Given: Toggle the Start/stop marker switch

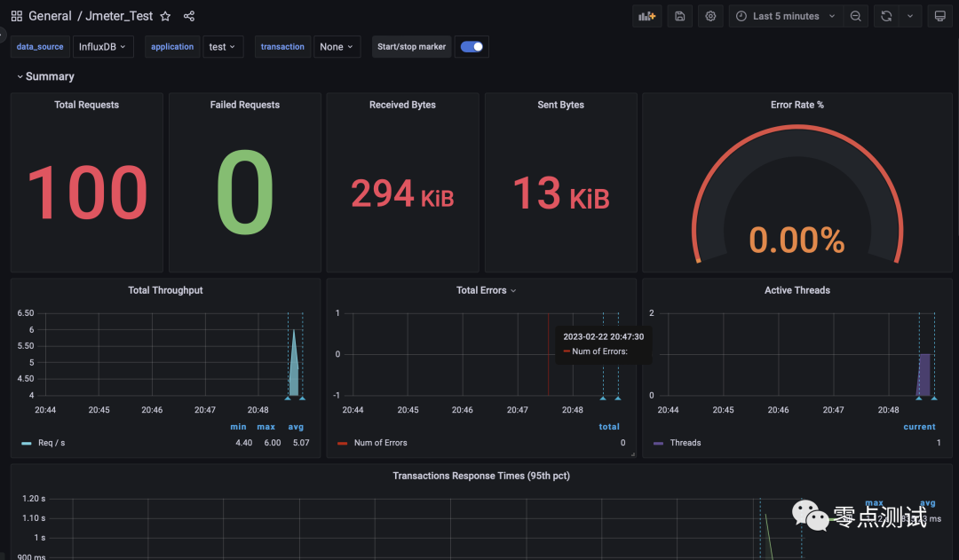Looking at the screenshot, I should 472,46.
